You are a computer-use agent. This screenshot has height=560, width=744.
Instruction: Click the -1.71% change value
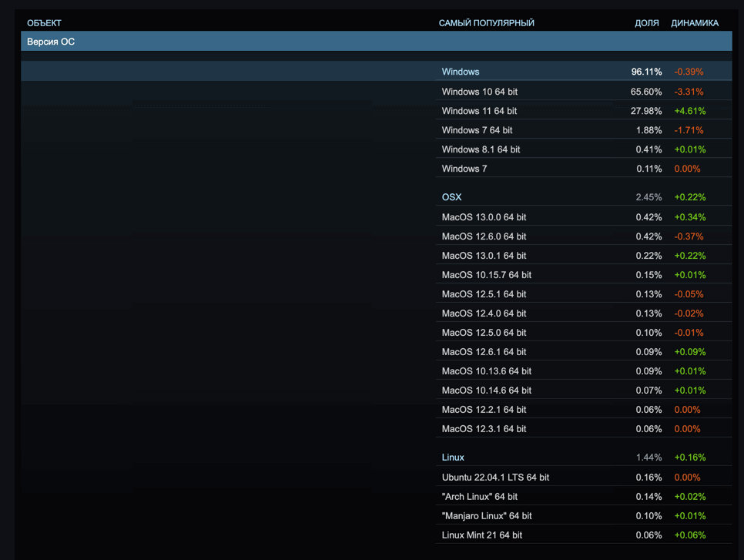coord(689,130)
